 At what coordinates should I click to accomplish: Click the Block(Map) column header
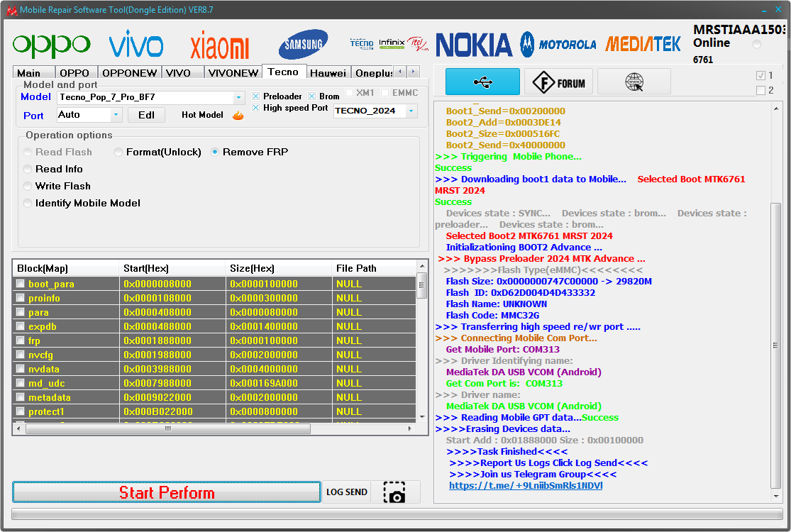pyautogui.click(x=65, y=268)
